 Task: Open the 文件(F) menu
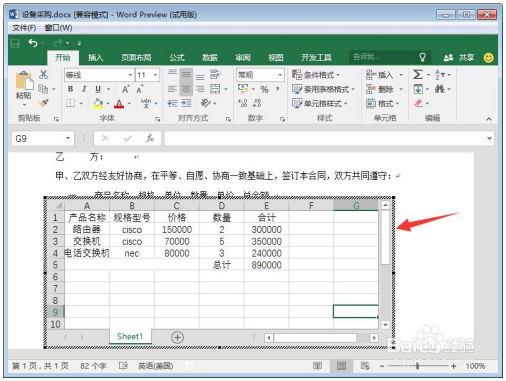[x=24, y=28]
